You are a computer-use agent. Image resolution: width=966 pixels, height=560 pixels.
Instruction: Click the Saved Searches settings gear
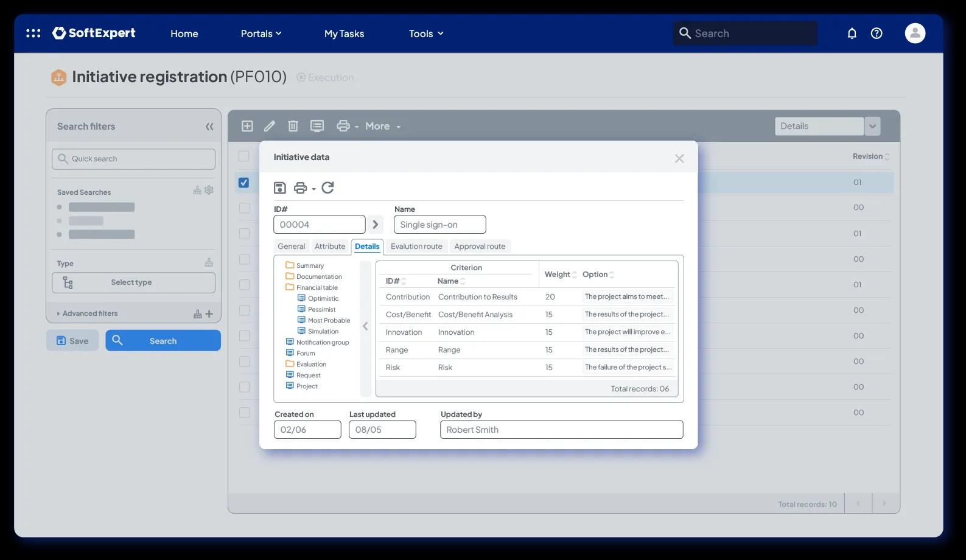(209, 190)
